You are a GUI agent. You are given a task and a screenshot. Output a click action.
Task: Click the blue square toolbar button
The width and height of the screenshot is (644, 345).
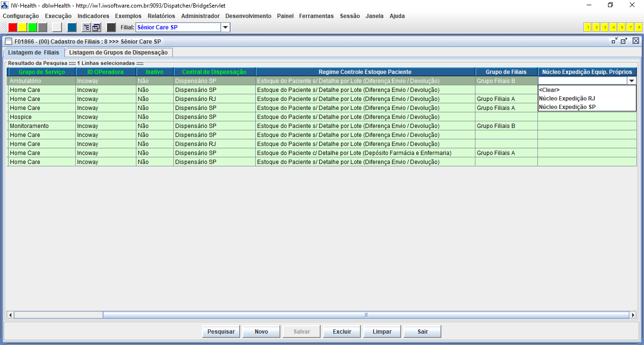pos(72,27)
